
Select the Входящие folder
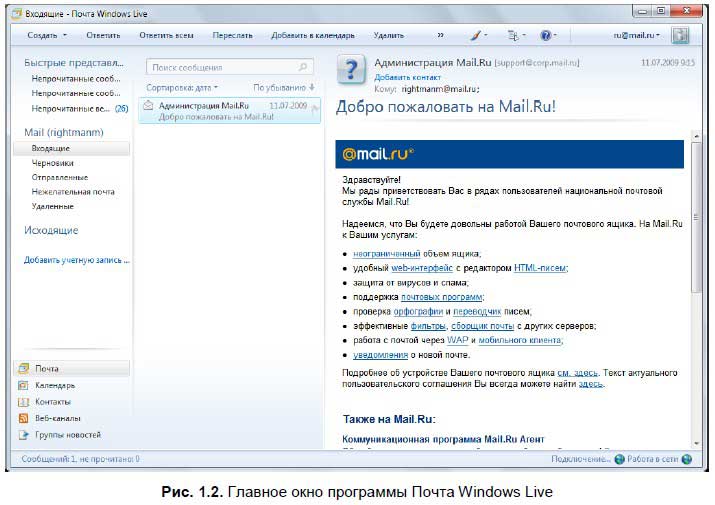tap(50, 148)
